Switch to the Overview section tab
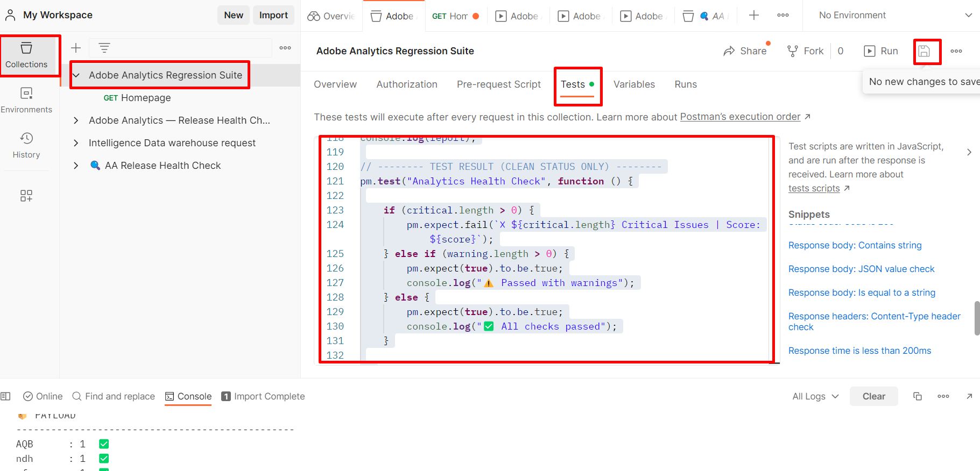Image resolution: width=980 pixels, height=471 pixels. (x=335, y=84)
